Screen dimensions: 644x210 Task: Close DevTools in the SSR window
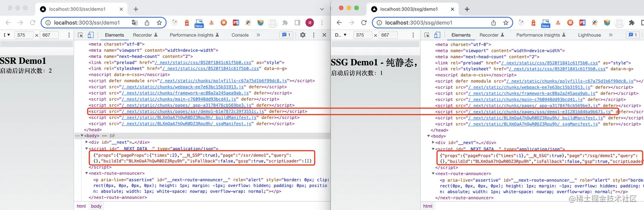point(324,35)
